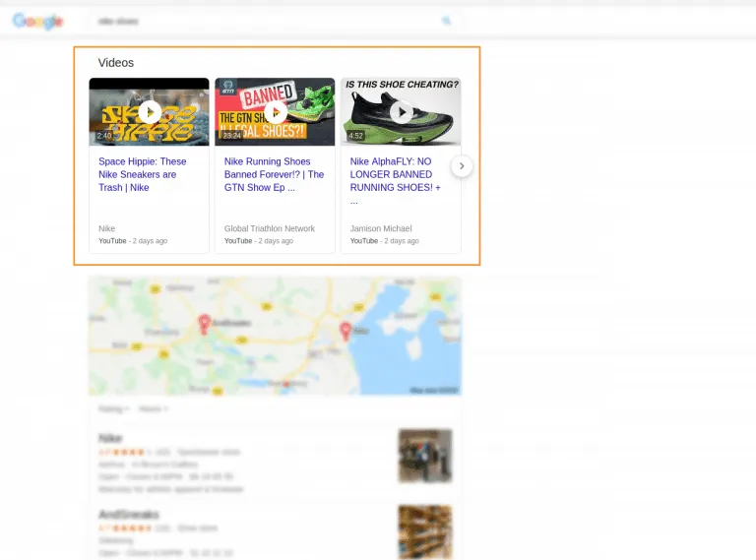Viewport: 756px width, 560px height.
Task: Expand the Hours filter dropdown
Action: point(153,408)
